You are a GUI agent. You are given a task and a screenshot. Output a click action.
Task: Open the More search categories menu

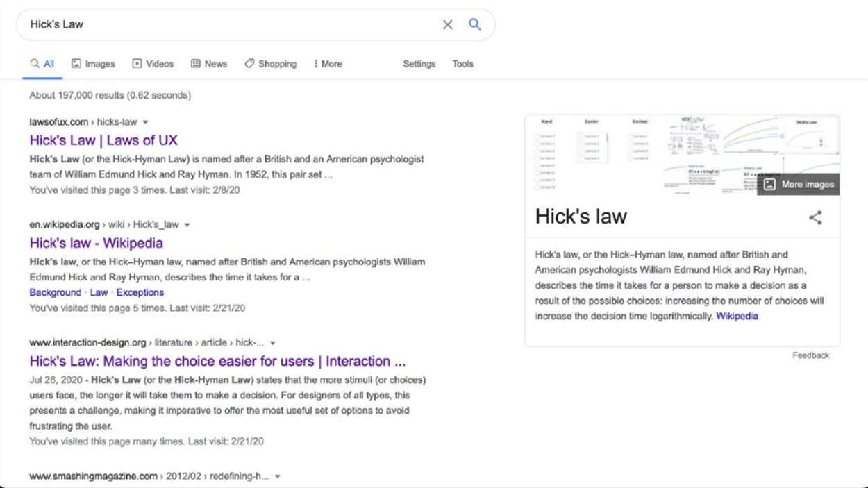point(328,64)
